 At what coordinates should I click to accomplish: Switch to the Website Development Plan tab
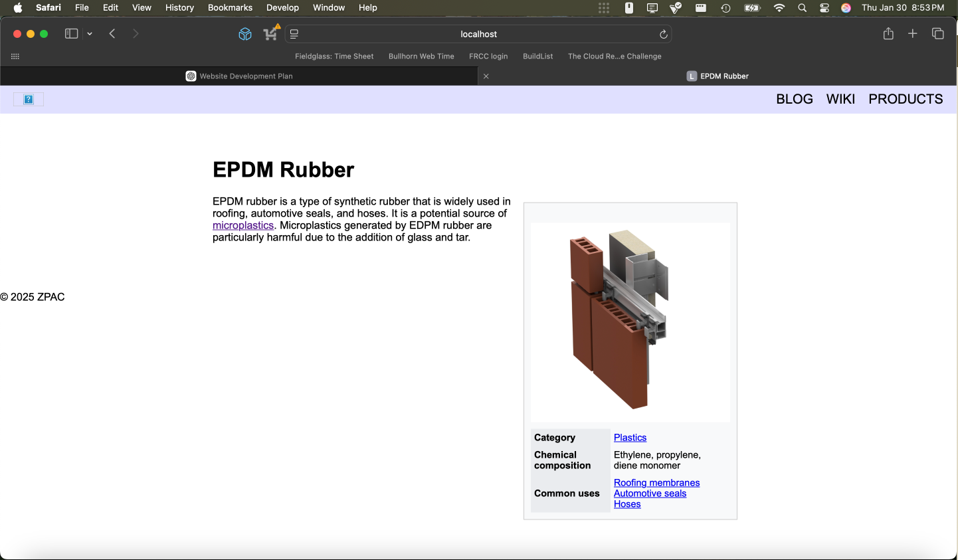pyautogui.click(x=246, y=76)
